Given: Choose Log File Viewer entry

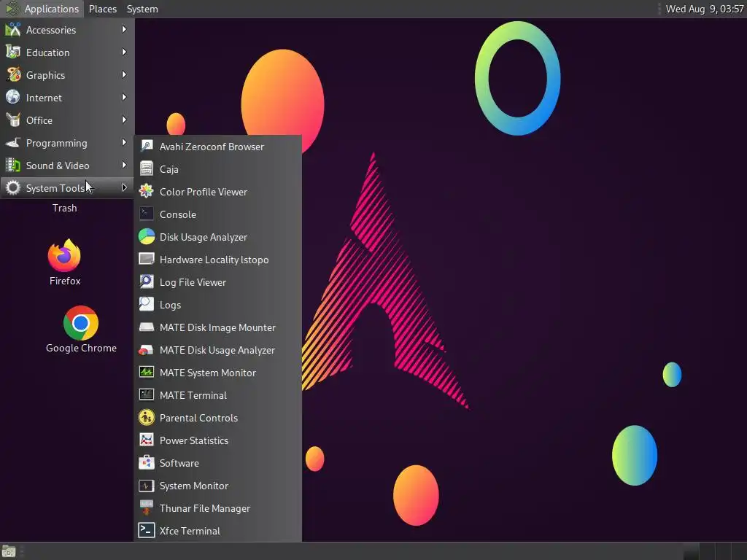Looking at the screenshot, I should [x=193, y=282].
